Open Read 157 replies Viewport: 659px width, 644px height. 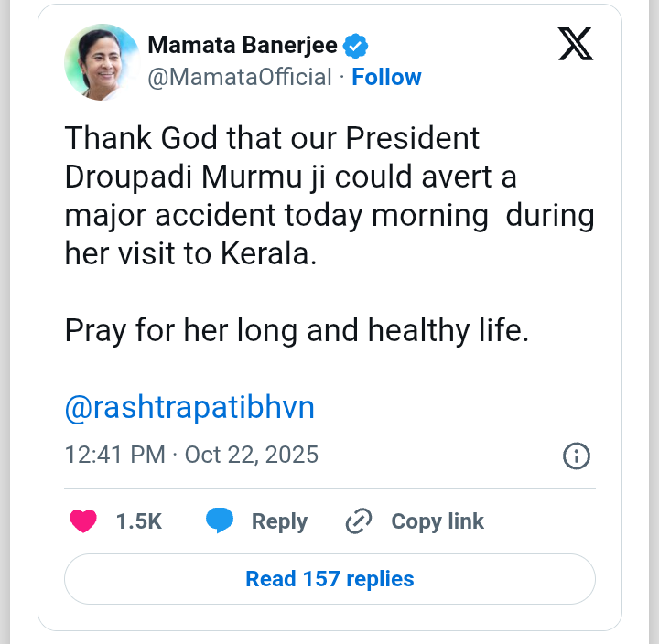click(329, 579)
